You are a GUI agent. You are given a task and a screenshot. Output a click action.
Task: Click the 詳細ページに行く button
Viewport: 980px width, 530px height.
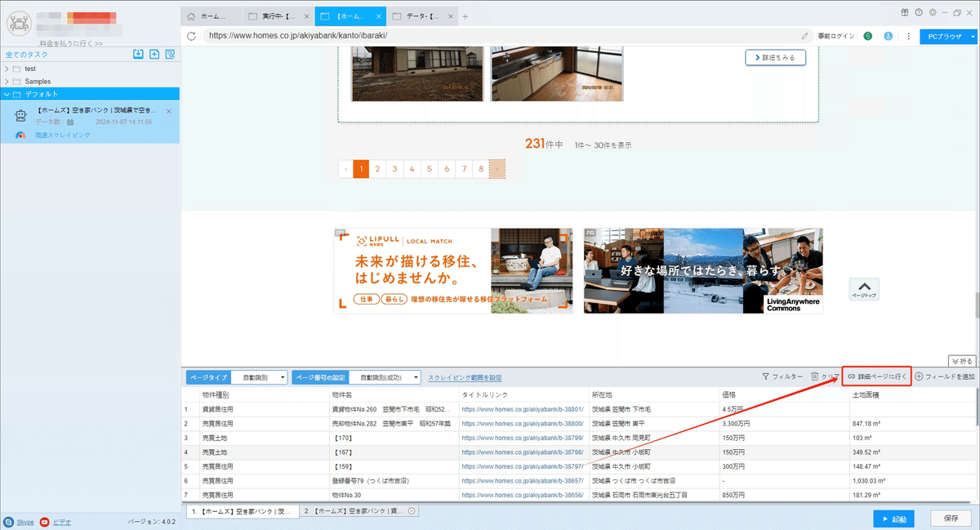click(x=877, y=376)
